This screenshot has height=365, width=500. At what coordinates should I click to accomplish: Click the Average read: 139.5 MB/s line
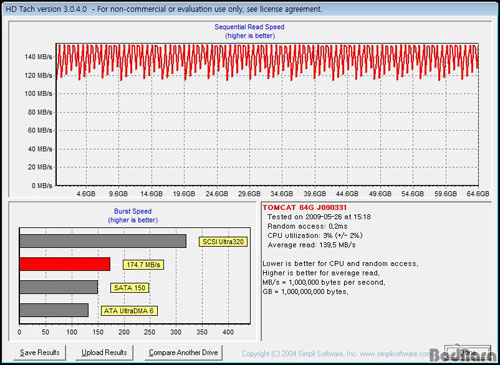[x=312, y=245]
